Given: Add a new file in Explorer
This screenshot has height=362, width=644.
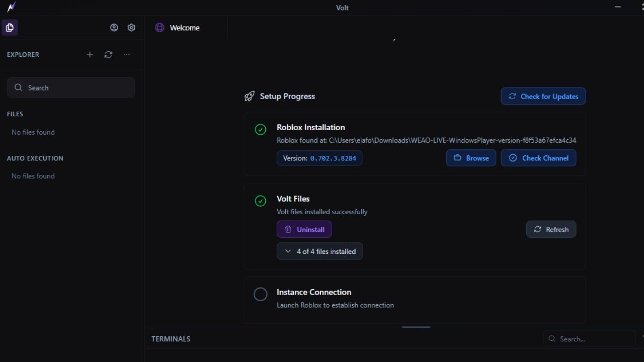Looking at the screenshot, I should click(90, 54).
